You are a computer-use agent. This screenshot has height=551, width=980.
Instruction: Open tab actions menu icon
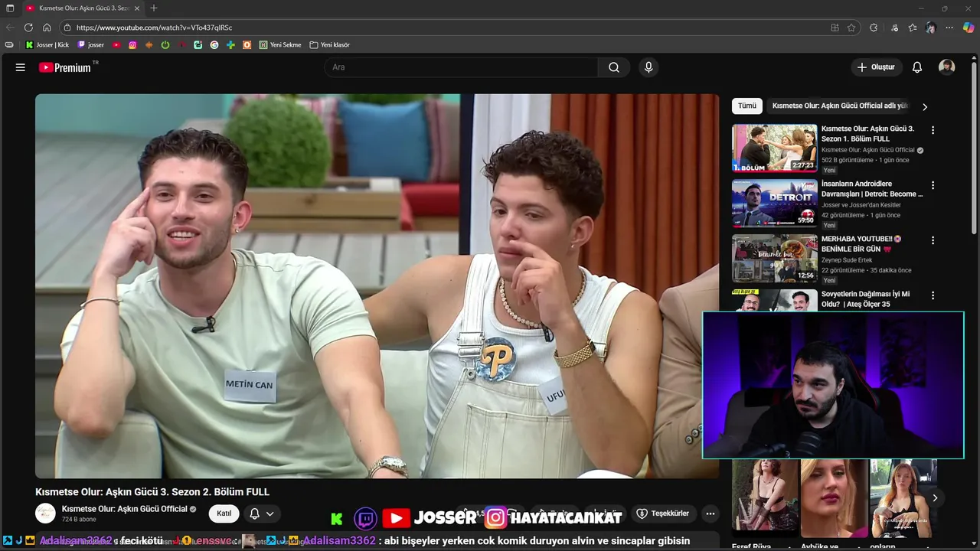(10, 8)
